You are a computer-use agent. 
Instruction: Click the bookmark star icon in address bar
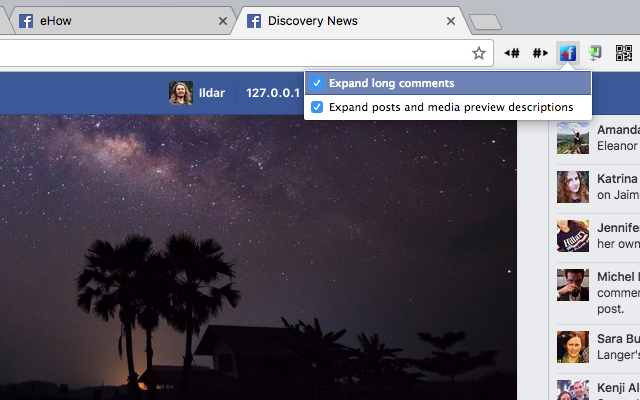click(x=479, y=53)
